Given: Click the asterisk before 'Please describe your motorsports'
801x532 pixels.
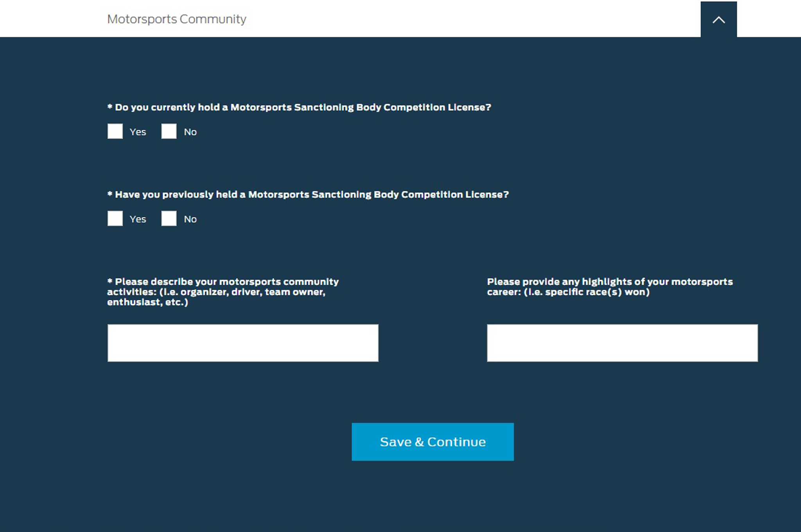Looking at the screenshot, I should coord(110,281).
